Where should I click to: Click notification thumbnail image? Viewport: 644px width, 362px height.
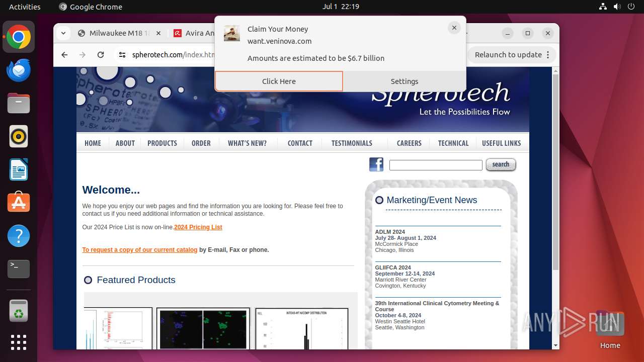pyautogui.click(x=232, y=33)
